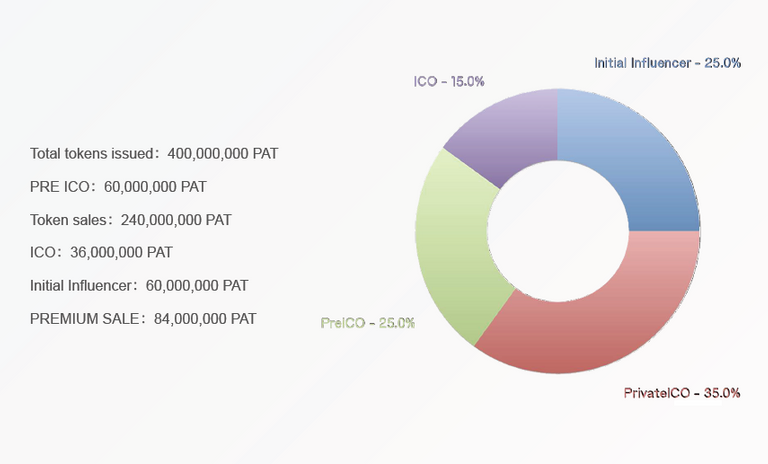Select the ICO - 15.0% chart label

click(449, 81)
